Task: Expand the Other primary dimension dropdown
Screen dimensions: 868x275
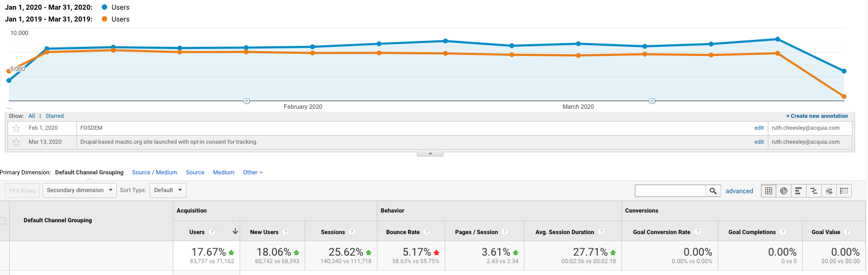Action: click(253, 173)
